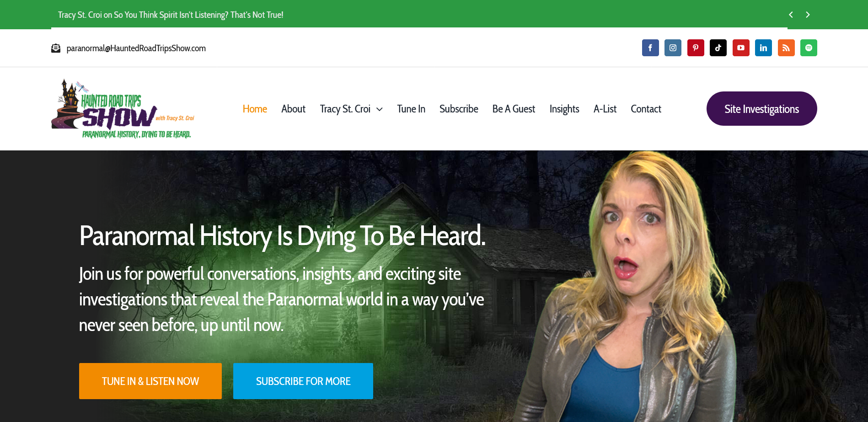Viewport: 868px width, 422px height.
Task: Show previous ticker headline arrow
Action: pyautogui.click(x=791, y=15)
